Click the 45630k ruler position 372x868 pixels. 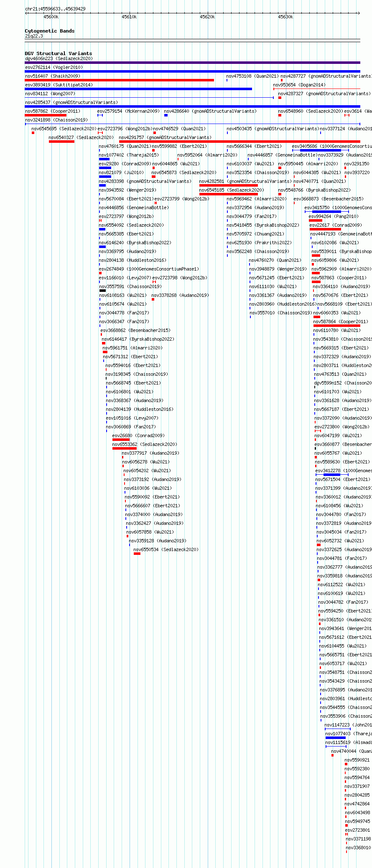[x=285, y=17]
